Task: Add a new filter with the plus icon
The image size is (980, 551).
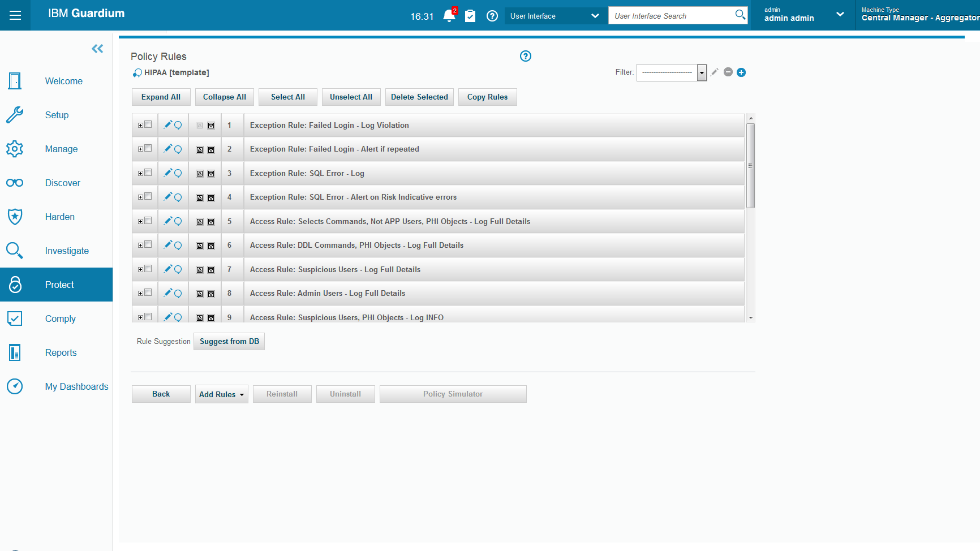Action: click(x=741, y=72)
